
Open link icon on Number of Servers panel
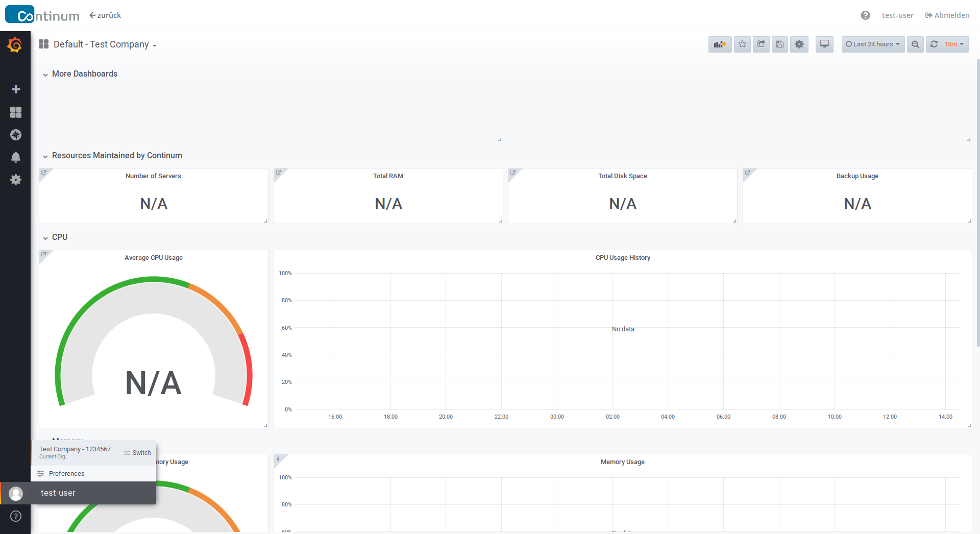tap(44, 173)
